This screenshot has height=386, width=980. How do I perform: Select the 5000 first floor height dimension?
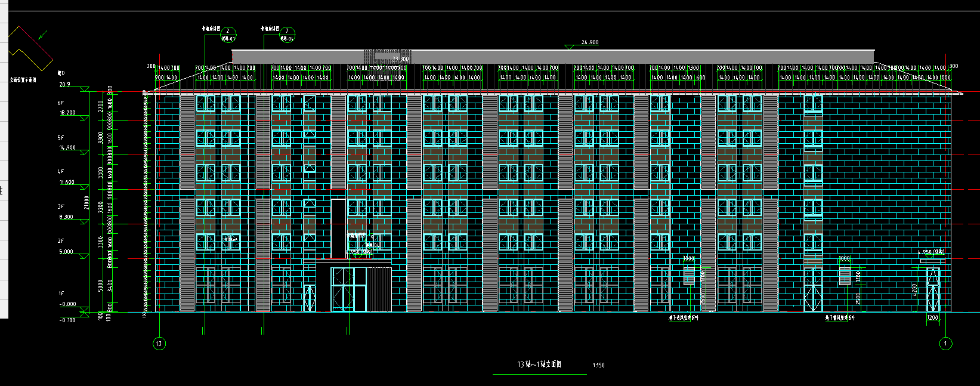pyautogui.click(x=101, y=286)
